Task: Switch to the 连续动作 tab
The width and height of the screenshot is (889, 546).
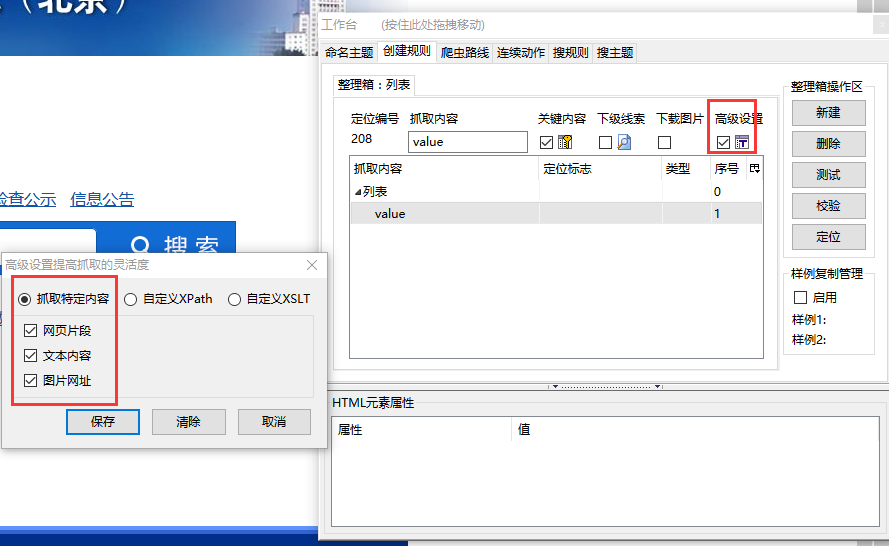Action: [520, 53]
